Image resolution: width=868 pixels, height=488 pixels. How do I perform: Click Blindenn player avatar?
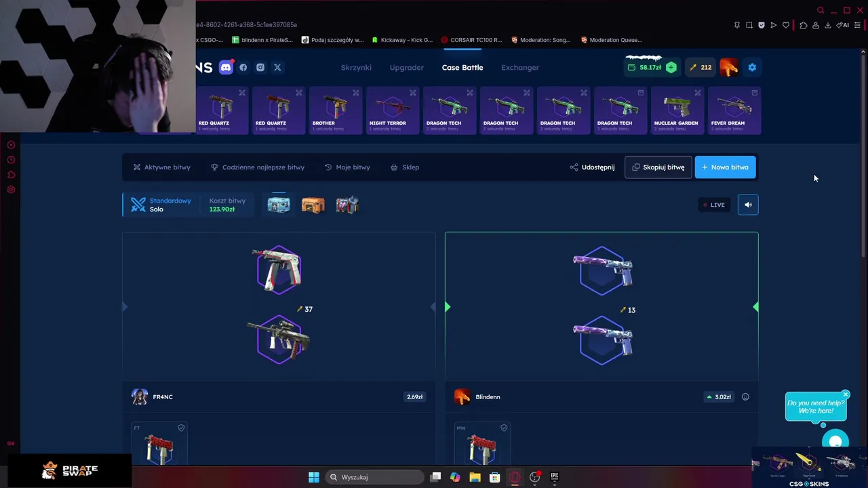coord(462,396)
